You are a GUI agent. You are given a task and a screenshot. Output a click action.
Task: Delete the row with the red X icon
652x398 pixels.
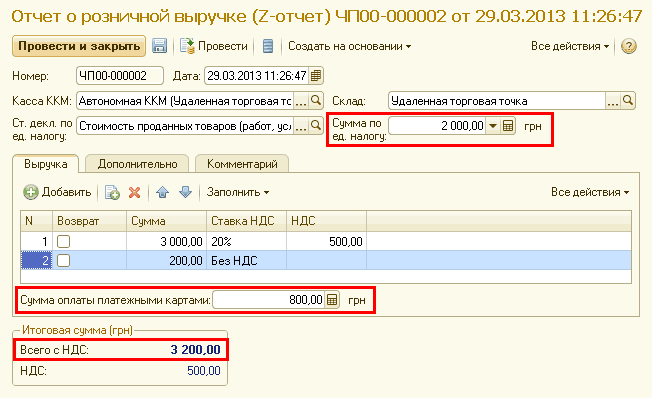(x=134, y=192)
